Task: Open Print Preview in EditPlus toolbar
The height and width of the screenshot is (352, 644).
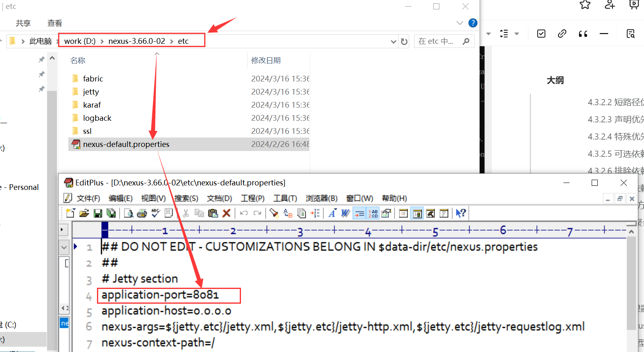Action: click(x=128, y=213)
